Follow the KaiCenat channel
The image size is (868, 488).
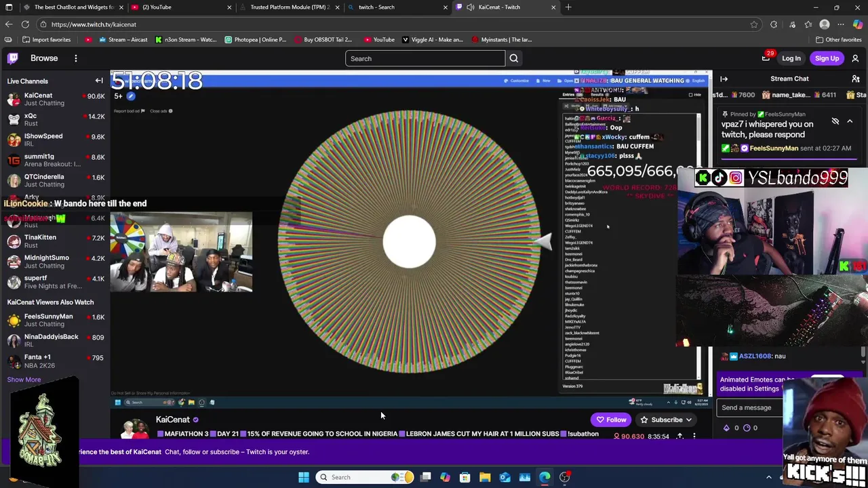pyautogui.click(x=611, y=420)
